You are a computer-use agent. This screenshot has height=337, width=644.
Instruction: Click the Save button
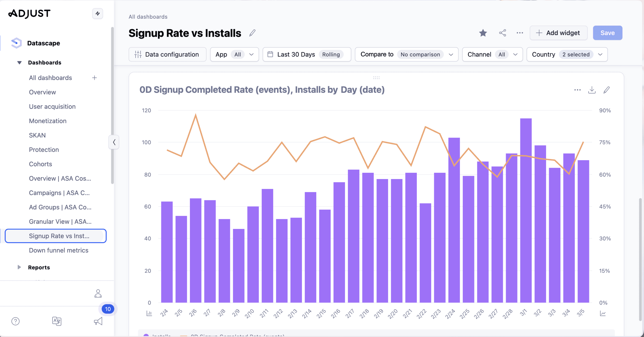pyautogui.click(x=607, y=33)
